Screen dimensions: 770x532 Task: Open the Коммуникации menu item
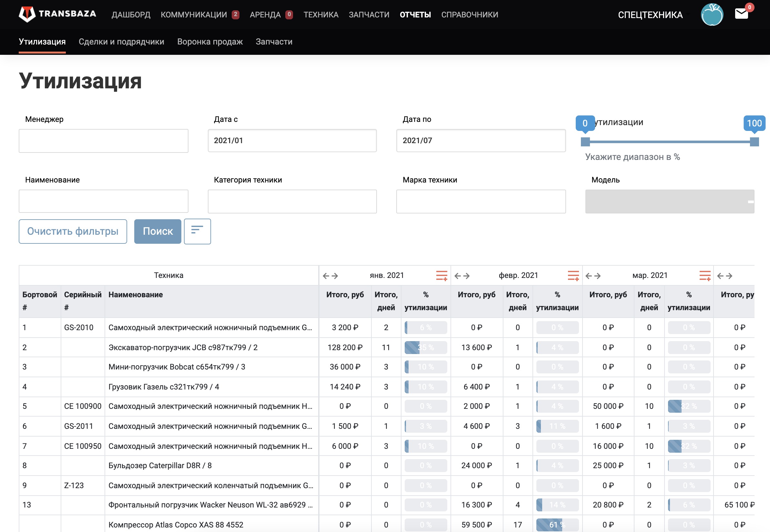tap(194, 15)
